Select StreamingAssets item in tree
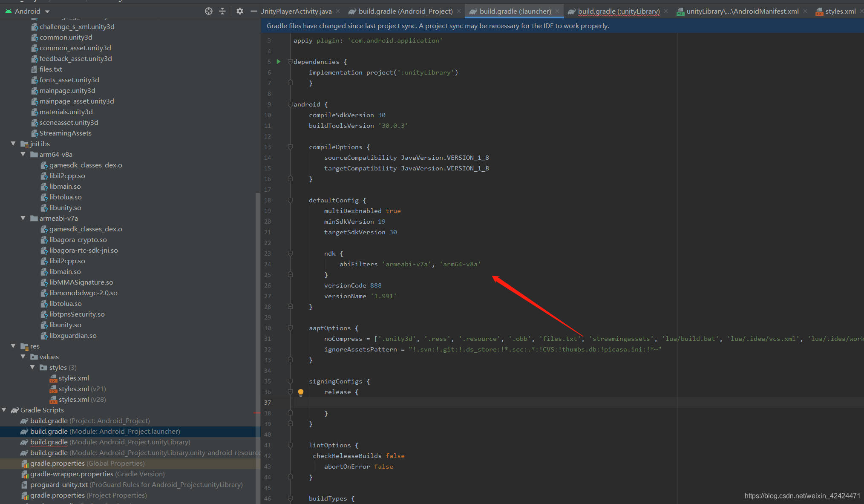864x504 pixels. tap(65, 133)
